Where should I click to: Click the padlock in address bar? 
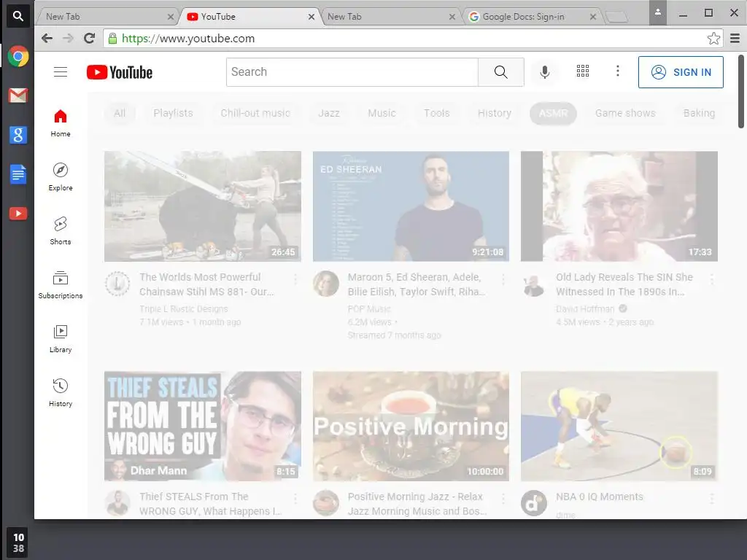click(x=112, y=39)
